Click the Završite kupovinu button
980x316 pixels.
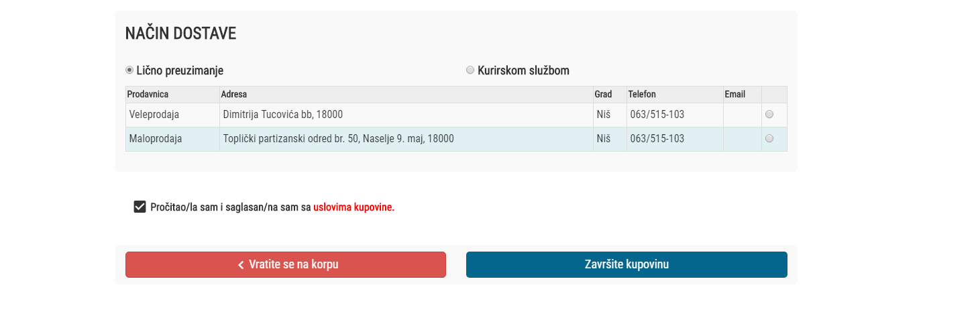tap(627, 264)
